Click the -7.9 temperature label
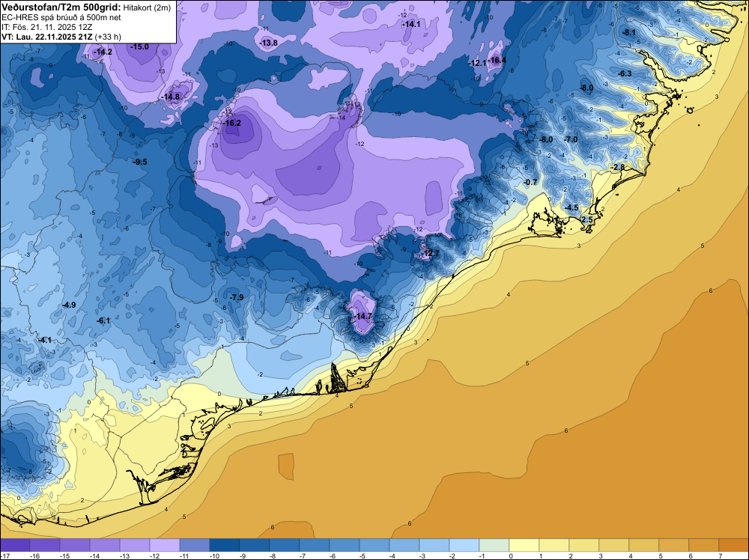The image size is (749, 560). [x=236, y=297]
